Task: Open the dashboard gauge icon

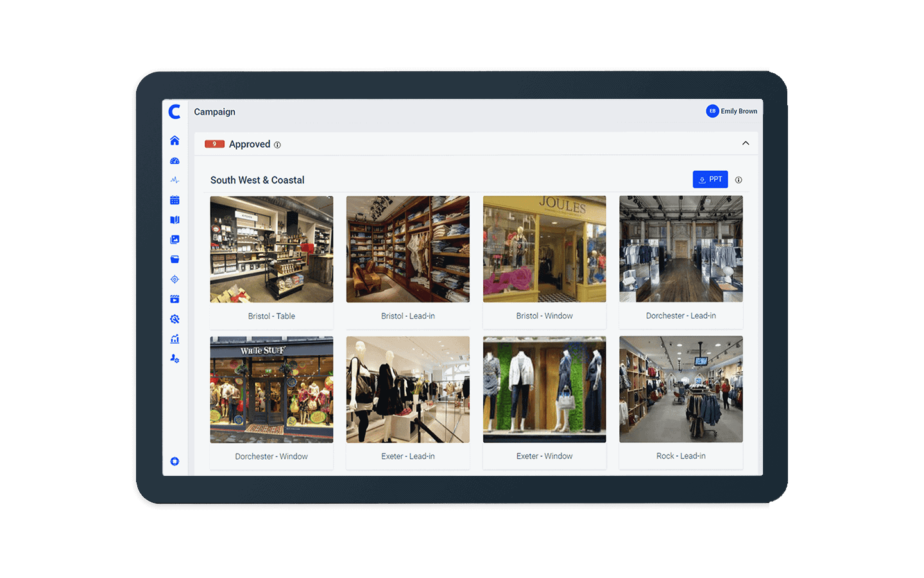Action: pos(175,161)
